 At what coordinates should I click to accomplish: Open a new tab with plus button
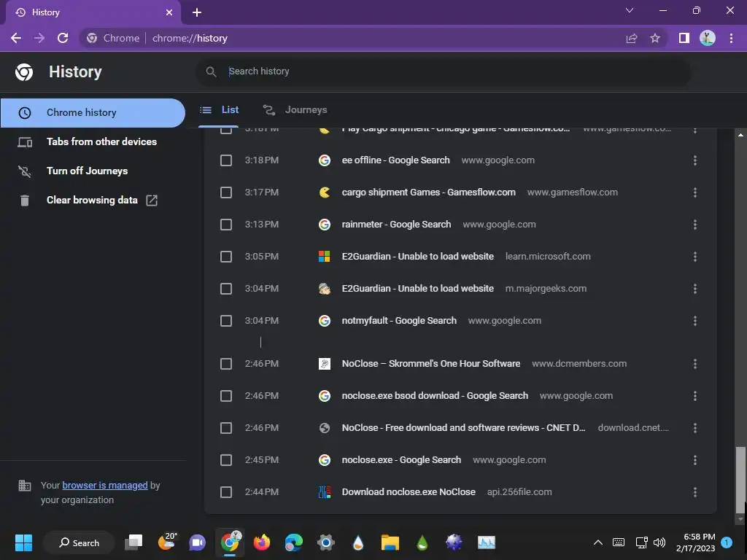197,12
